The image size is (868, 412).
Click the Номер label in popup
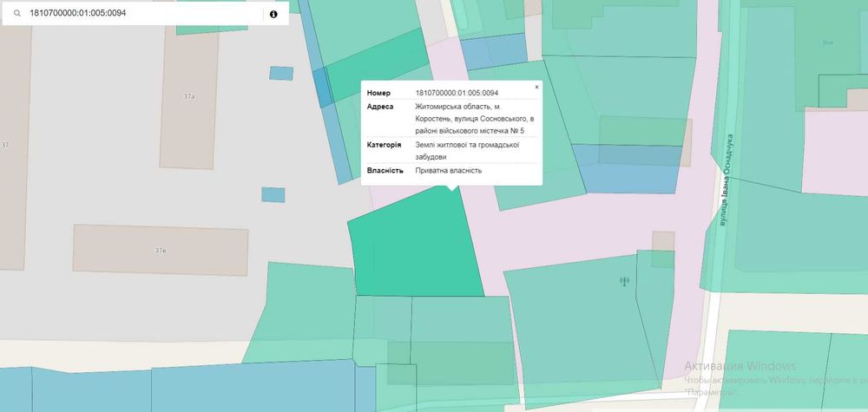(x=378, y=93)
